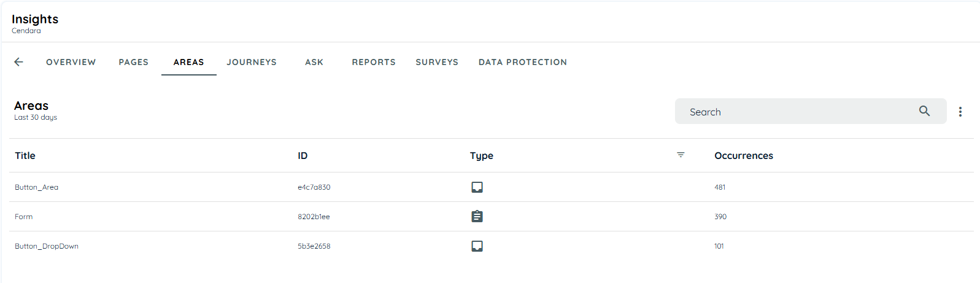Switch to the Surveys tab

tap(437, 62)
